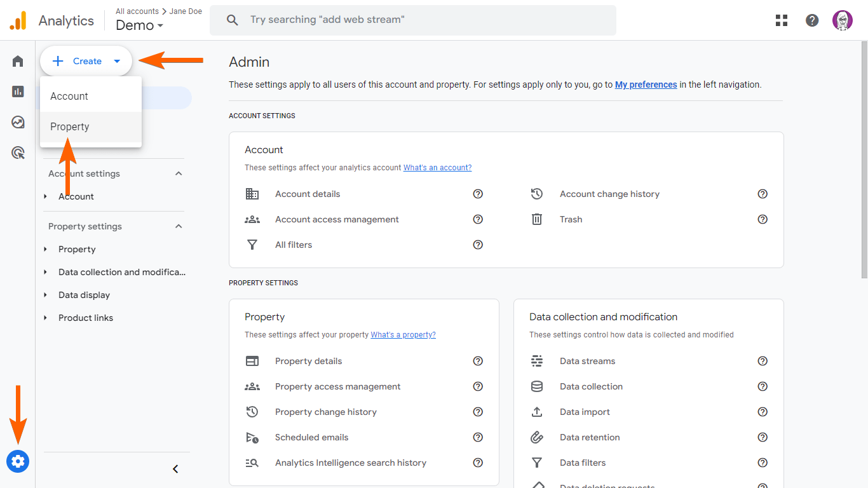Screen dimensions: 868x488
Task: Select Account from the Create menu
Action: pos(69,96)
